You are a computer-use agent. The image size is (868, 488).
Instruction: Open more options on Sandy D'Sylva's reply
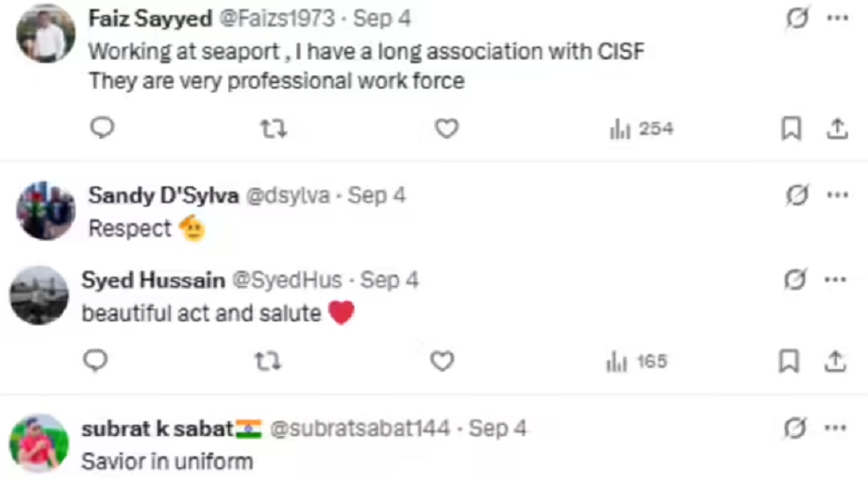[x=837, y=195]
